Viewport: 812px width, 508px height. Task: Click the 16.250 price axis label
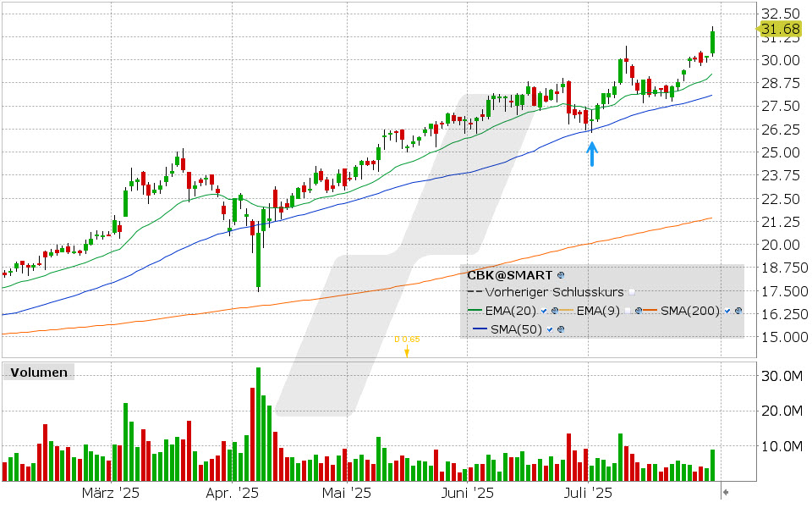[784, 314]
